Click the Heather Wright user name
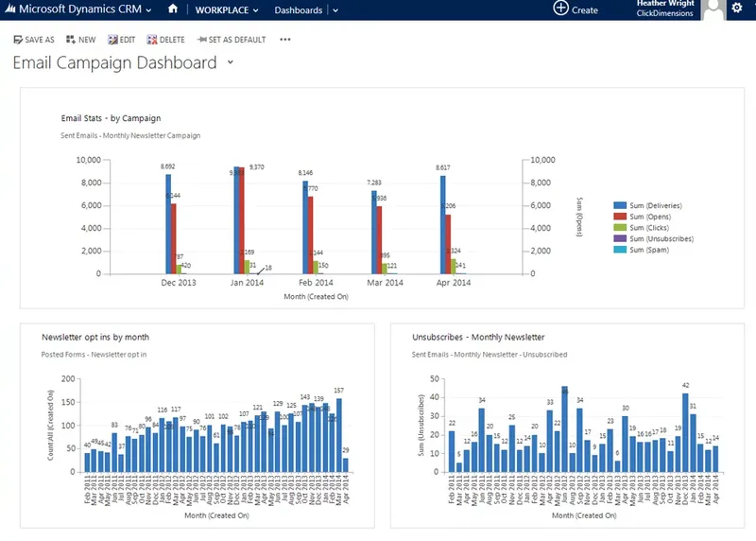This screenshot has height=541, width=756. pyautogui.click(x=665, y=4)
